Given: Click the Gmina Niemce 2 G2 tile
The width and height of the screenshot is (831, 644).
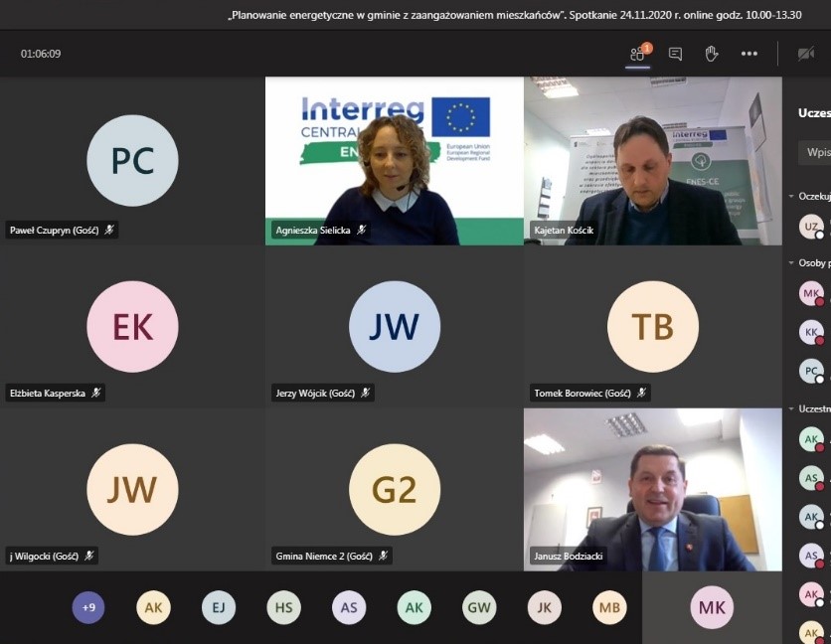Looking at the screenshot, I should pos(394,489).
